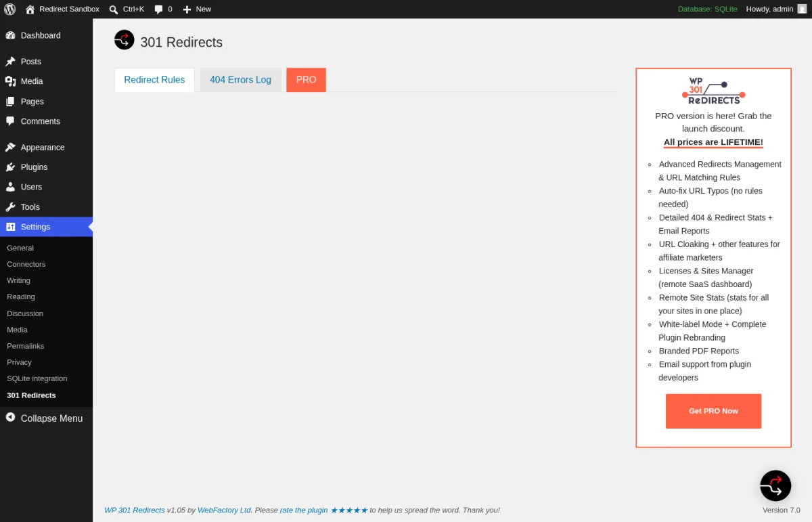812x522 pixels.
Task: Click the 301 Redirects logo beside page title
Action: (125, 40)
